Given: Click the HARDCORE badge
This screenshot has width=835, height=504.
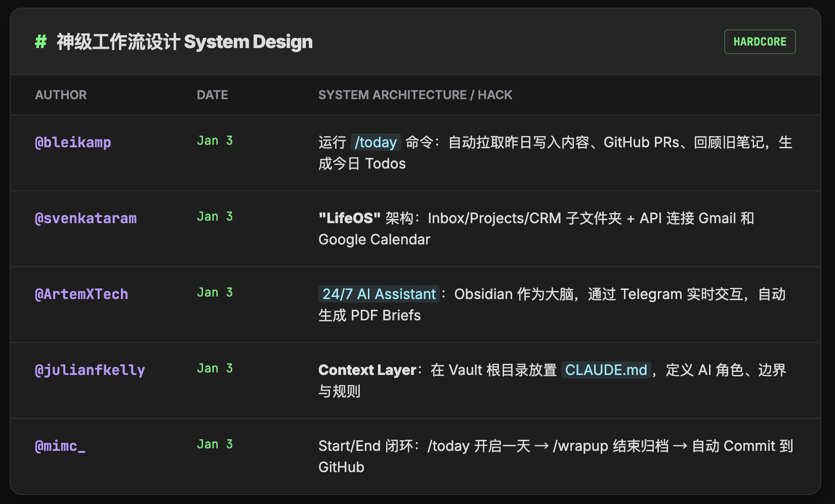Looking at the screenshot, I should tap(760, 41).
